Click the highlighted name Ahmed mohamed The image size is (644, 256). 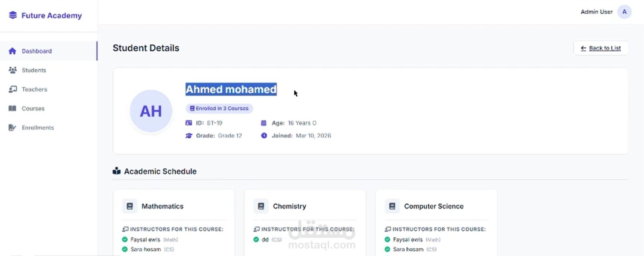pos(231,89)
